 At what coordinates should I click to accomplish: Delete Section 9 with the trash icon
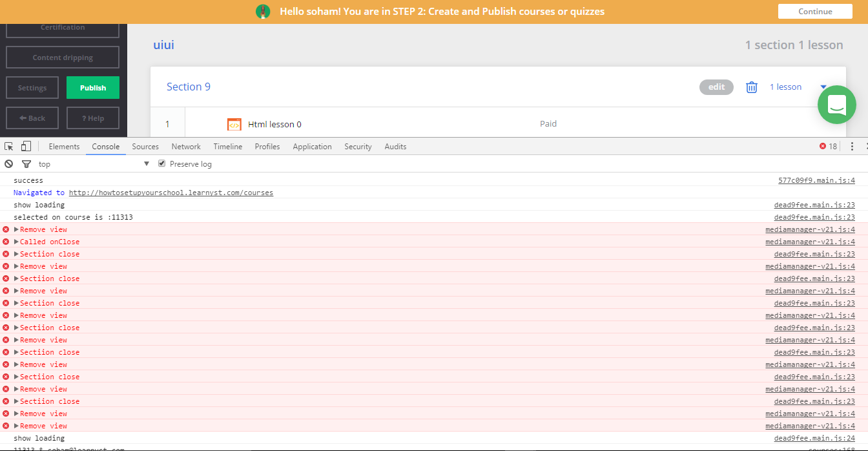[752, 87]
